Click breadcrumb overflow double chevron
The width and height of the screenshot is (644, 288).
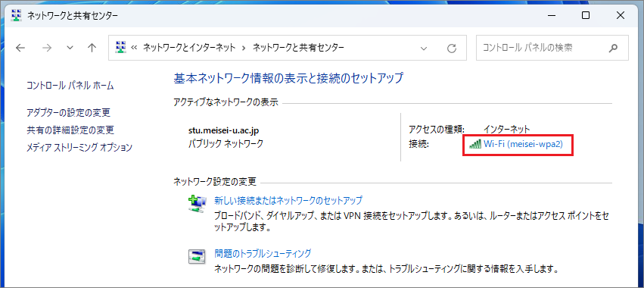coord(134,49)
